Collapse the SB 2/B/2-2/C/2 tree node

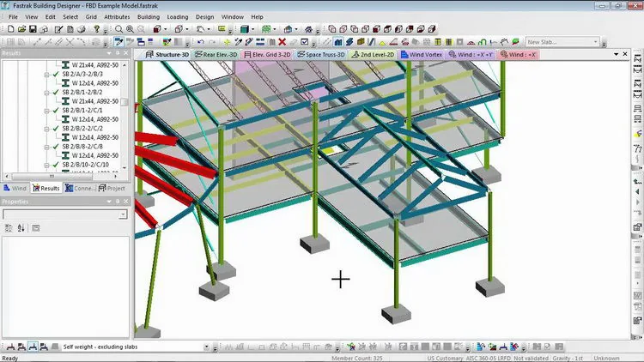47,129
